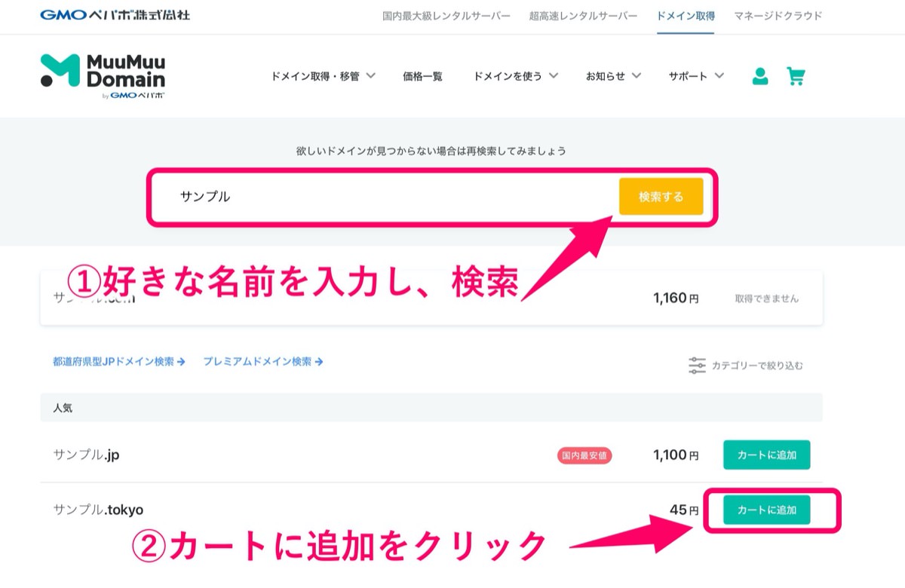This screenshot has width=905, height=588.
Task: Open the user account icon
Action: point(760,76)
